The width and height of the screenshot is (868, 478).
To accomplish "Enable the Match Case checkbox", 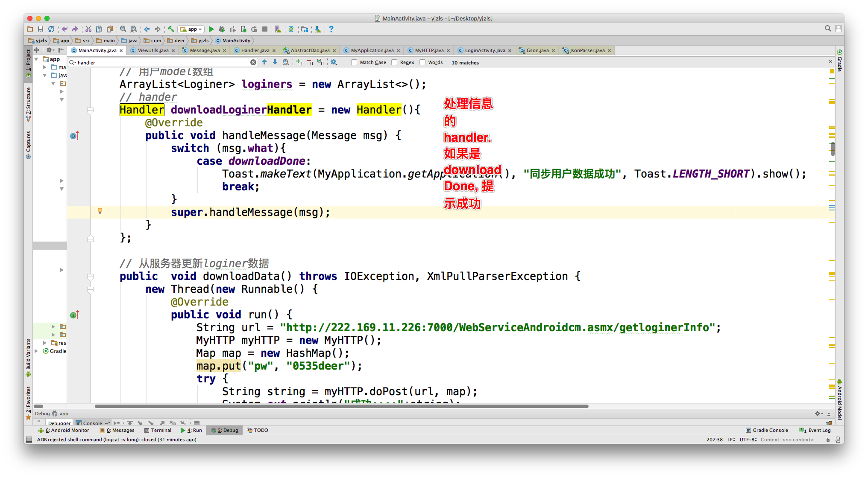I will coord(354,62).
